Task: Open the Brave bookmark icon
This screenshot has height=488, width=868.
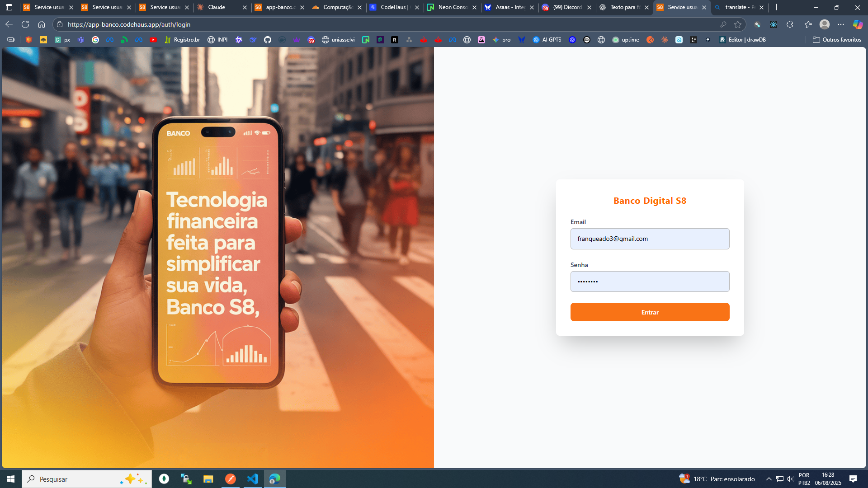Action: [29, 40]
